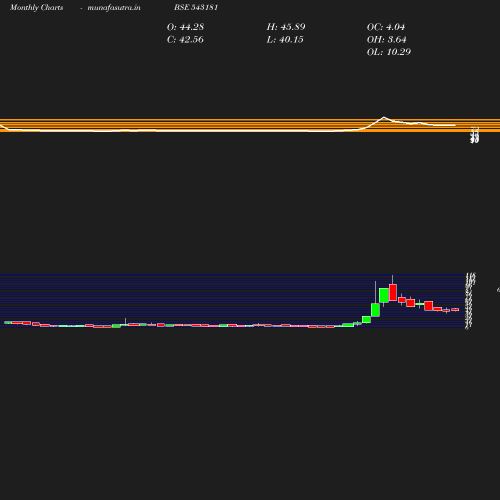Select the OC: 4.04 reading
Viewport: 500px width, 500px height.
386,27
